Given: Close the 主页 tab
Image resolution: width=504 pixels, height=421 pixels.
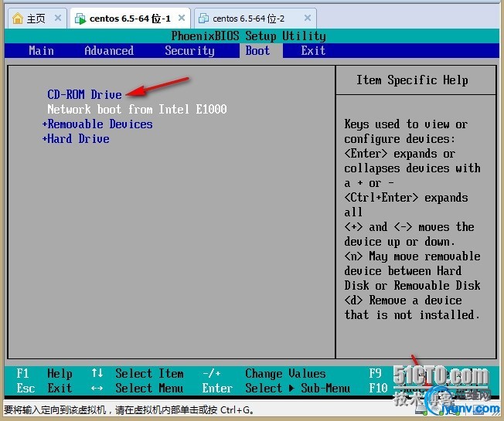Looking at the screenshot, I should click(x=58, y=18).
